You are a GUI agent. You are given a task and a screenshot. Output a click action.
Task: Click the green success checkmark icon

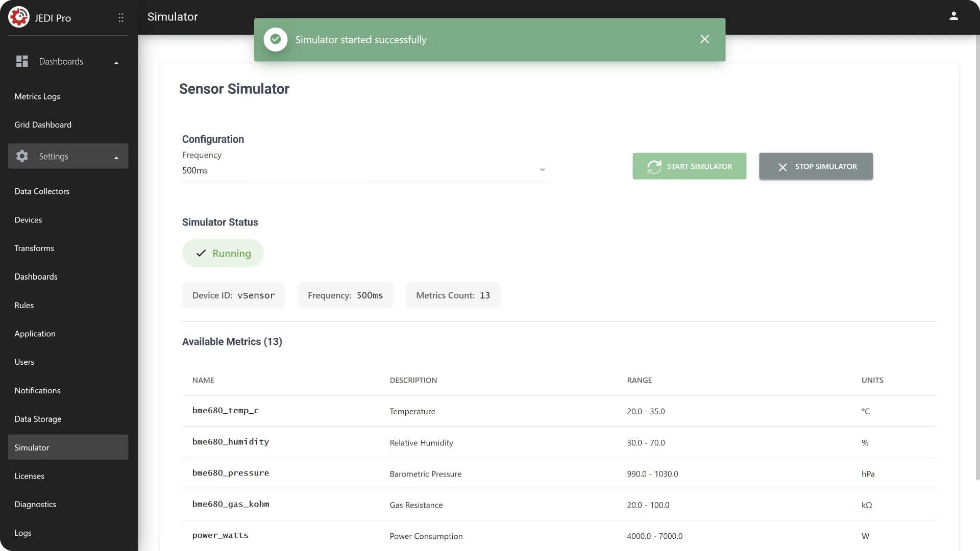(276, 39)
